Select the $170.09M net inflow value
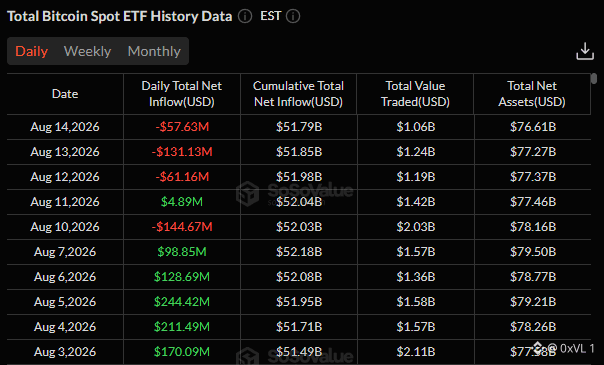 (182, 352)
